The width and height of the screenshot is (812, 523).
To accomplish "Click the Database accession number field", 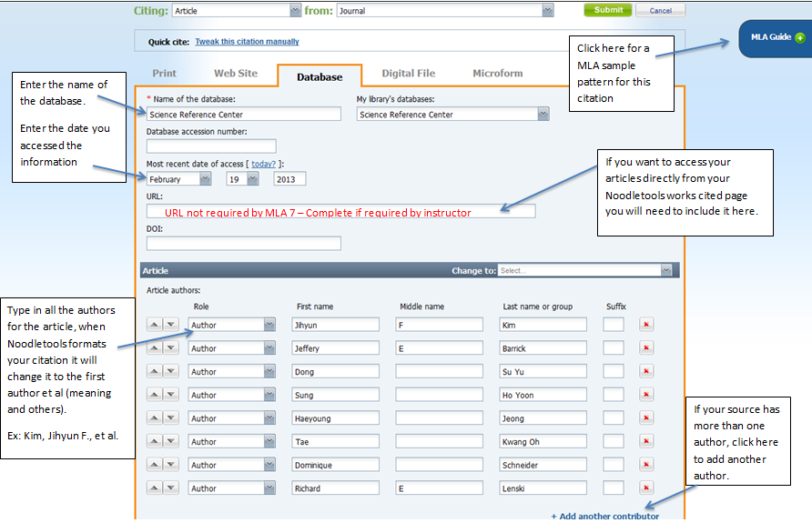I will click(211, 146).
